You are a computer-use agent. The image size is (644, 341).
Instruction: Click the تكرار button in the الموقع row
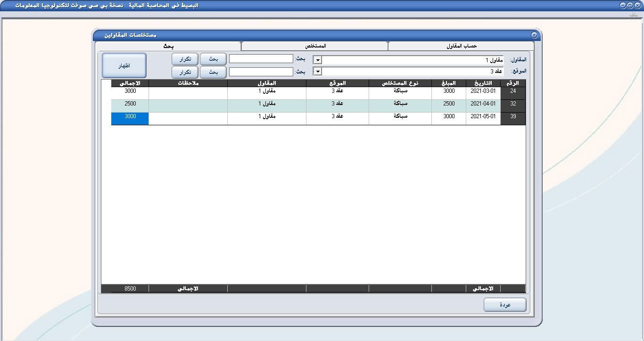tap(185, 72)
